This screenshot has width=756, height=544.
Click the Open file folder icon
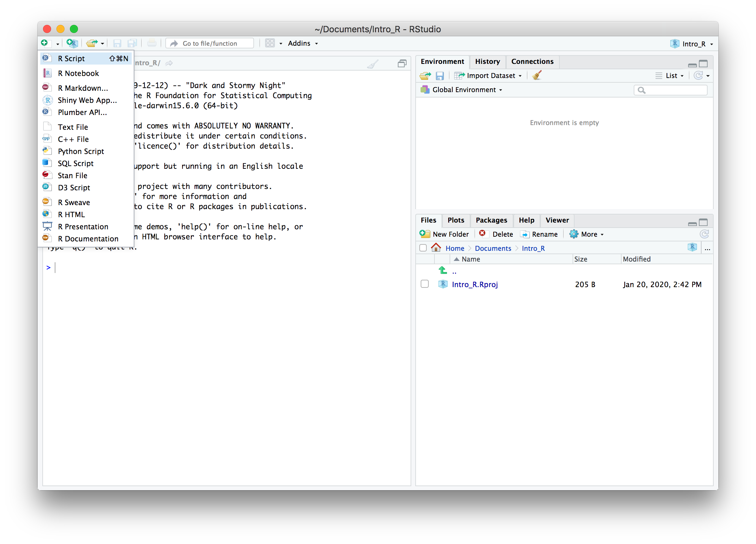tap(91, 43)
